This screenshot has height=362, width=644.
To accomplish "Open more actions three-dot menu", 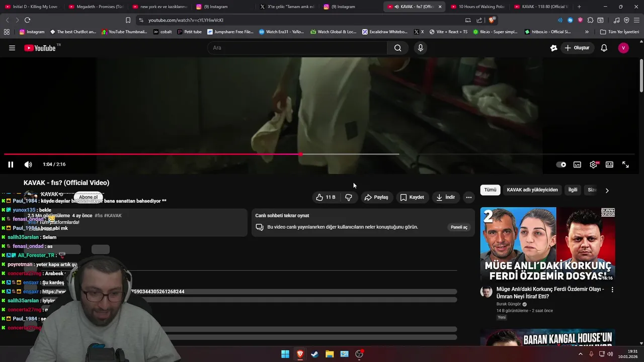I will pyautogui.click(x=469, y=197).
